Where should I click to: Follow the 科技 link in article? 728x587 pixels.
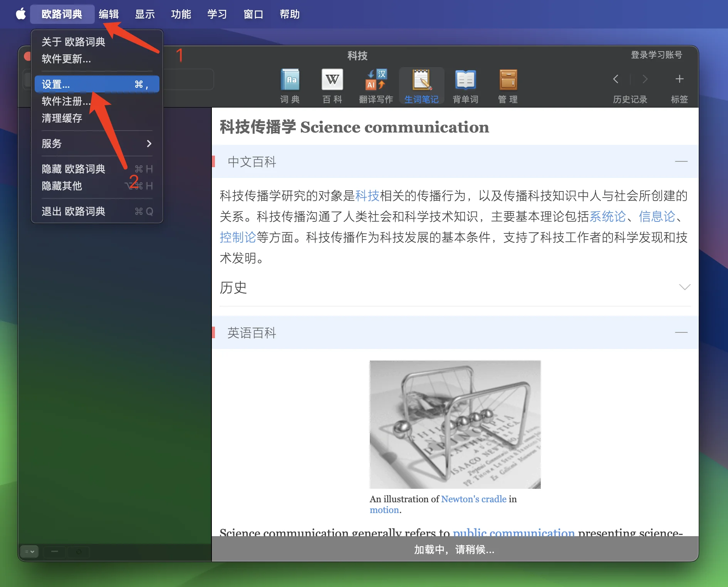(367, 196)
